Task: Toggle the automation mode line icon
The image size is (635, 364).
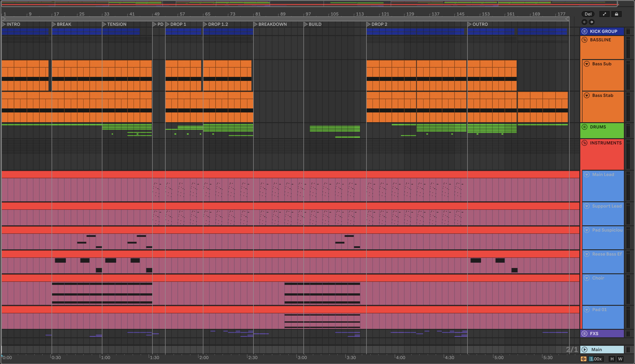Action: (x=604, y=14)
